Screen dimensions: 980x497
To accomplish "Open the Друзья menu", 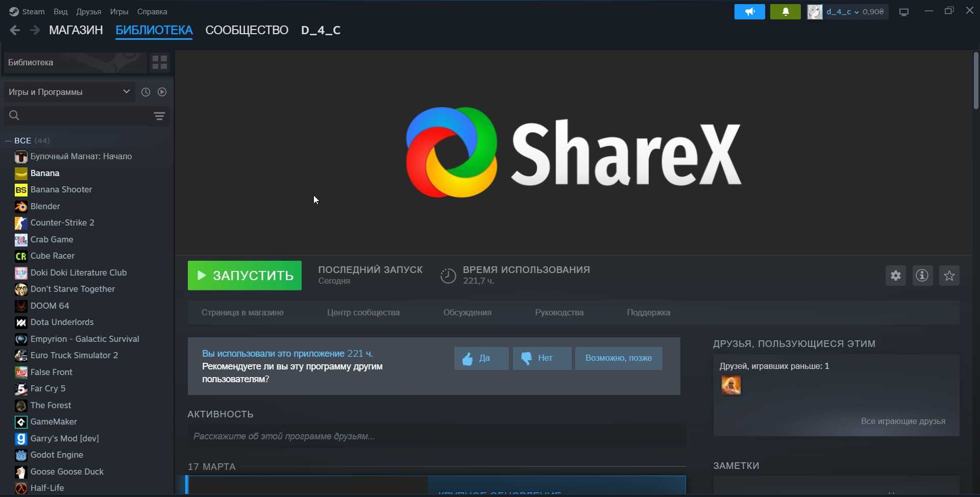I will tap(89, 11).
